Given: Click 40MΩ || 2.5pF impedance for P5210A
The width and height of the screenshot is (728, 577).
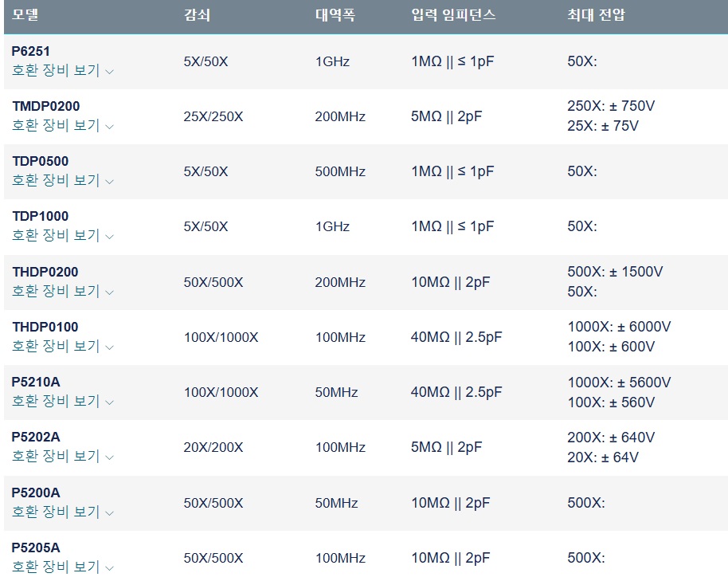Looking at the screenshot, I should pos(456,393).
